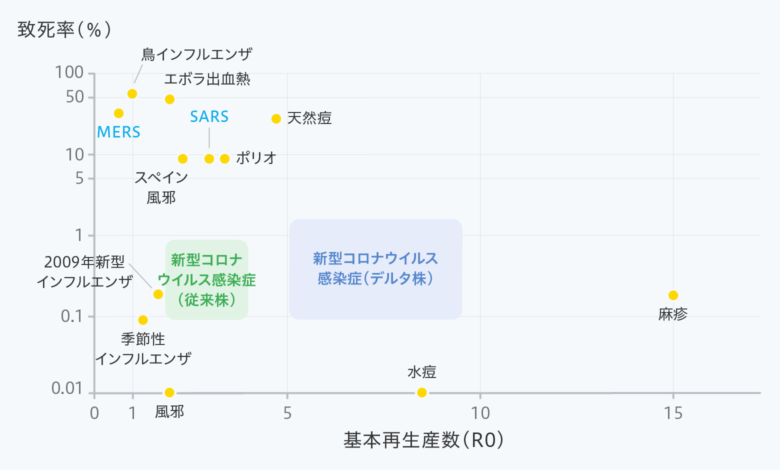
Task: Click the green 新型コロナ(従来株) region
Action: (206, 280)
